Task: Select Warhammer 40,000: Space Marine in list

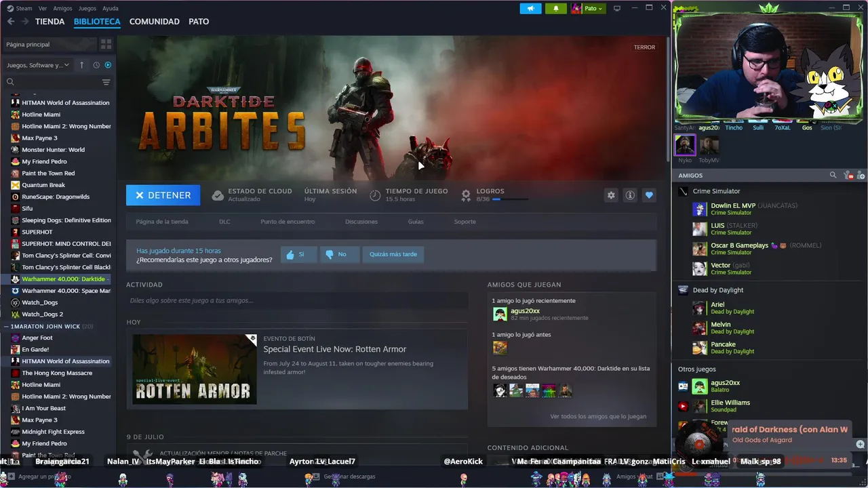Action: coord(66,291)
